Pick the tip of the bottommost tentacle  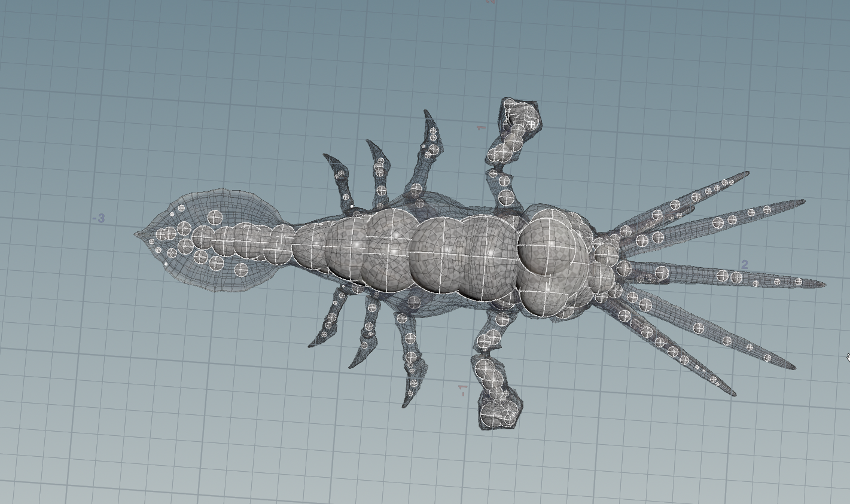click(733, 394)
